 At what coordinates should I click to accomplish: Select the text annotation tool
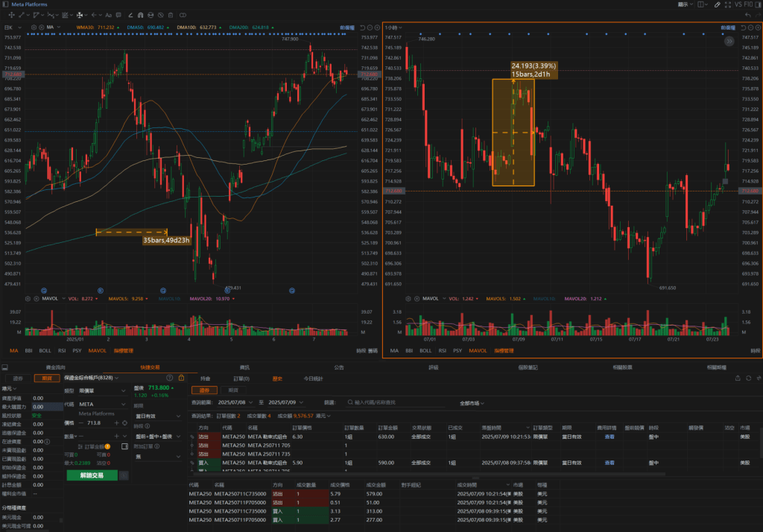(x=109, y=15)
